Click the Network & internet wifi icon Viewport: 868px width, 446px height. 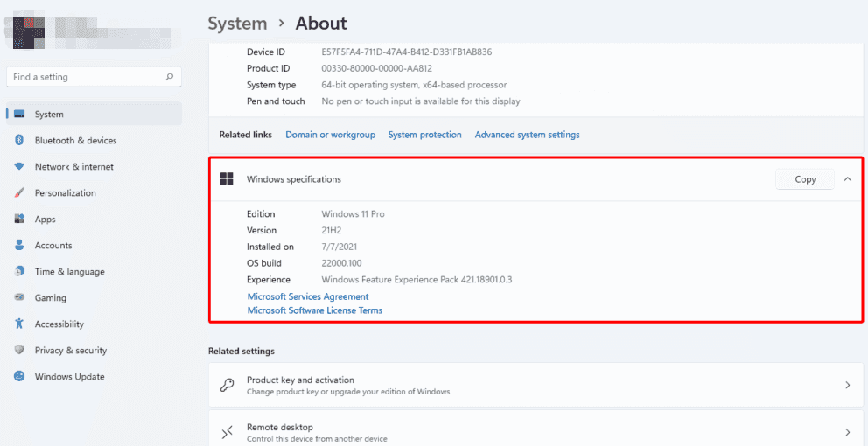pos(19,166)
